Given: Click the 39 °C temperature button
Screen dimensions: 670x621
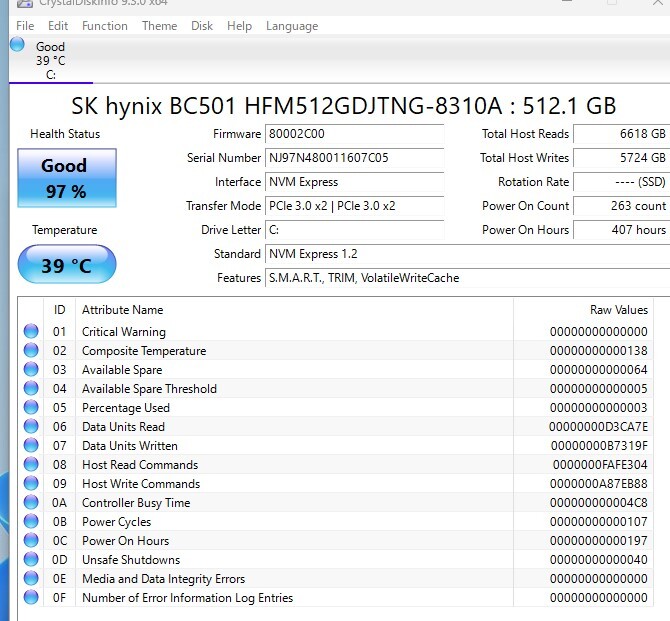Looking at the screenshot, I should point(66,265).
